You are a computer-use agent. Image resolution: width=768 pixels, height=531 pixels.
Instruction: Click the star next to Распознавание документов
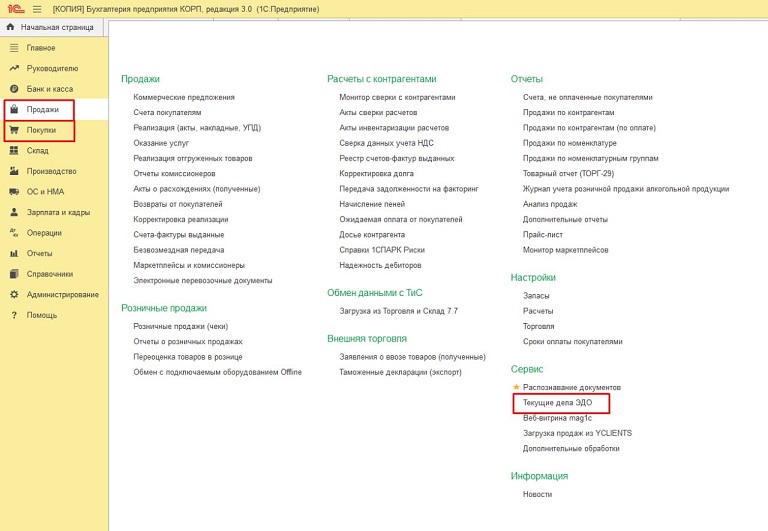click(x=516, y=387)
